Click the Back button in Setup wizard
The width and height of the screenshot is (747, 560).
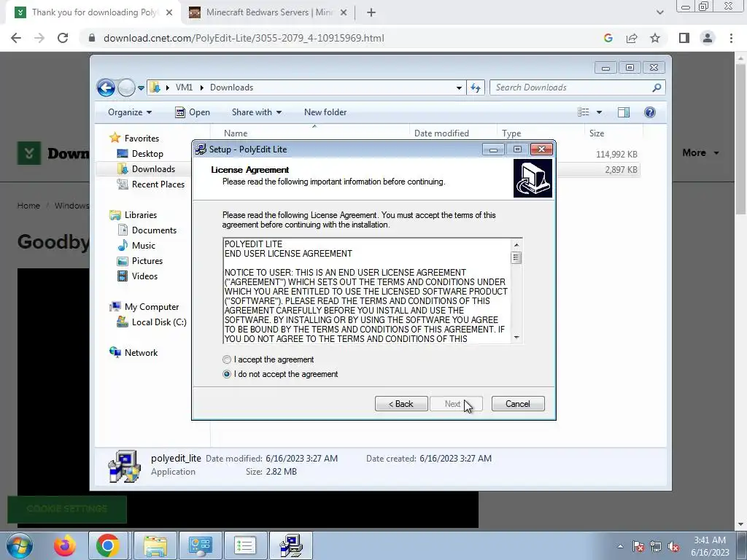point(401,404)
